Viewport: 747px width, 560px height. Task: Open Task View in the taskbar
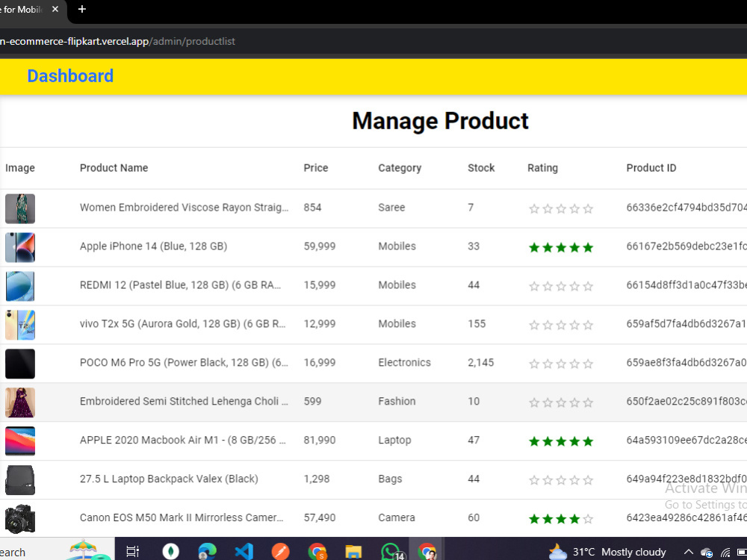[132, 552]
